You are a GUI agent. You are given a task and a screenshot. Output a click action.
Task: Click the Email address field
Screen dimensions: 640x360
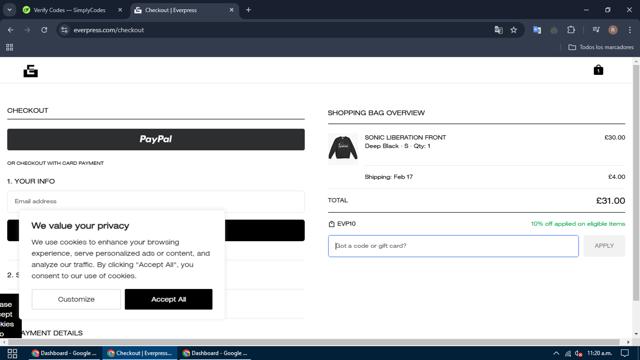point(156,201)
